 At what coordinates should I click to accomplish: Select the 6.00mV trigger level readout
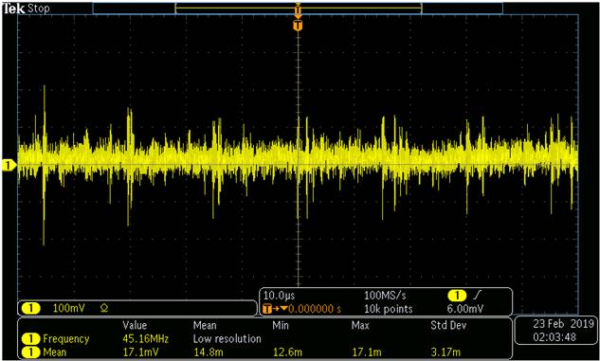pyautogui.click(x=465, y=309)
